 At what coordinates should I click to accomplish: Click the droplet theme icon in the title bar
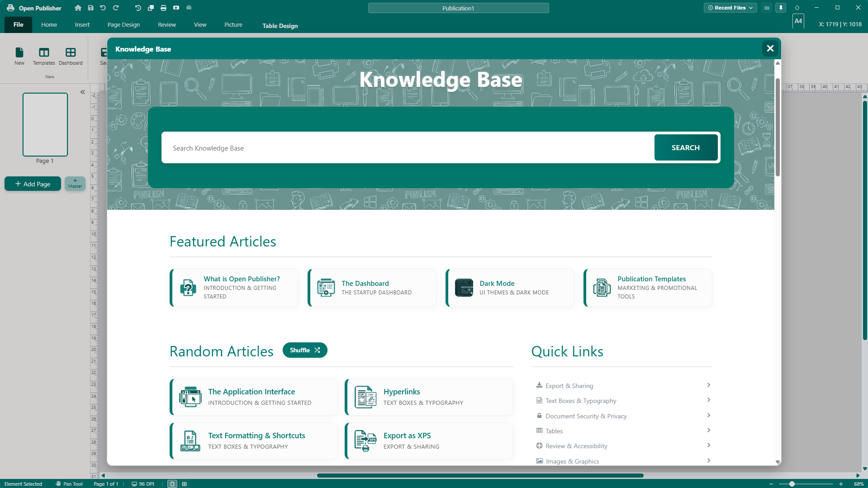point(797,8)
